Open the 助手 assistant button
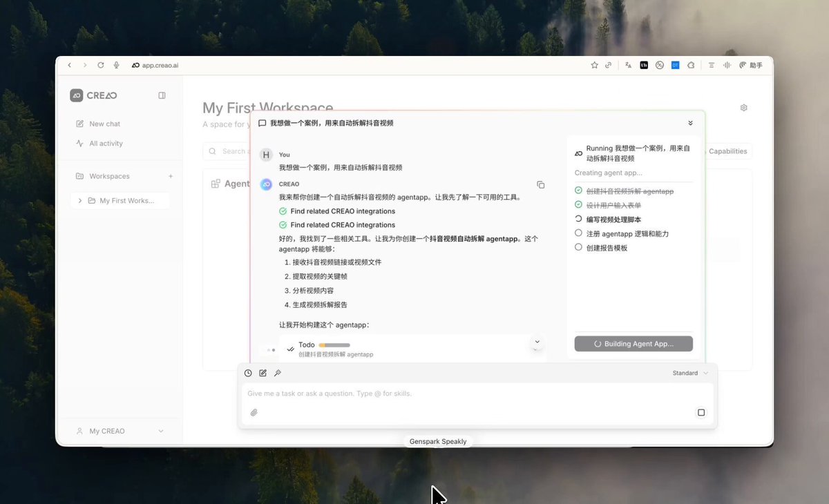Image resolution: width=829 pixels, height=504 pixels. click(751, 65)
